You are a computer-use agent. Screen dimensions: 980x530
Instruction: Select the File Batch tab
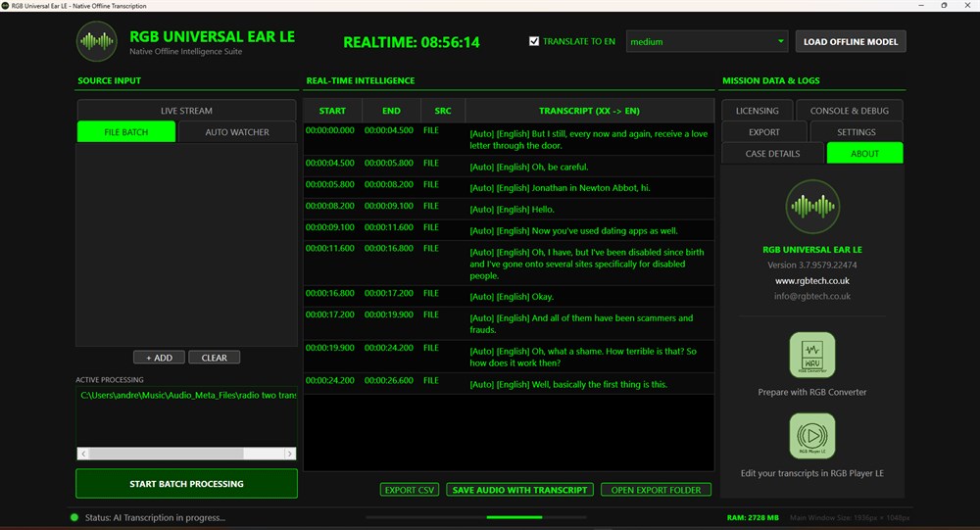pyautogui.click(x=126, y=132)
